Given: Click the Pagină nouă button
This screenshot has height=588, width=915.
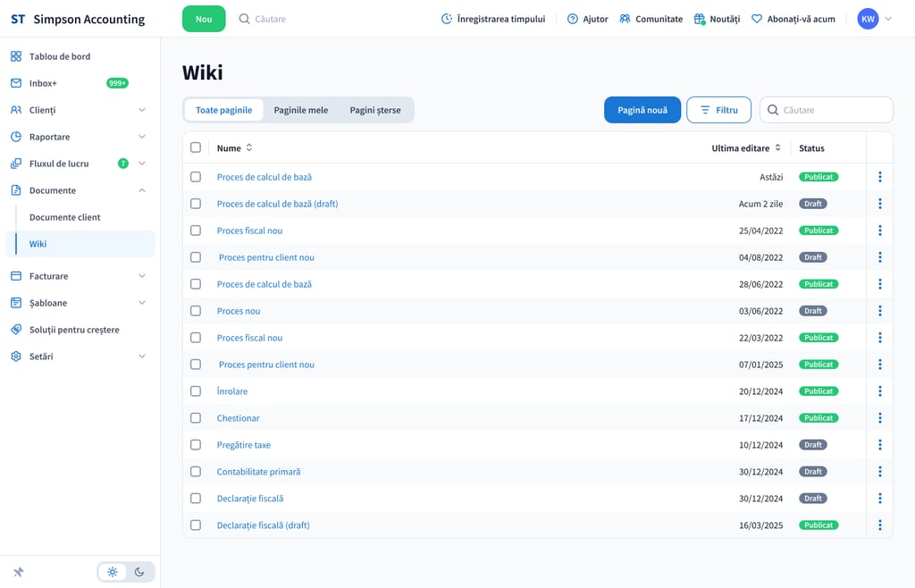Looking at the screenshot, I should [642, 110].
